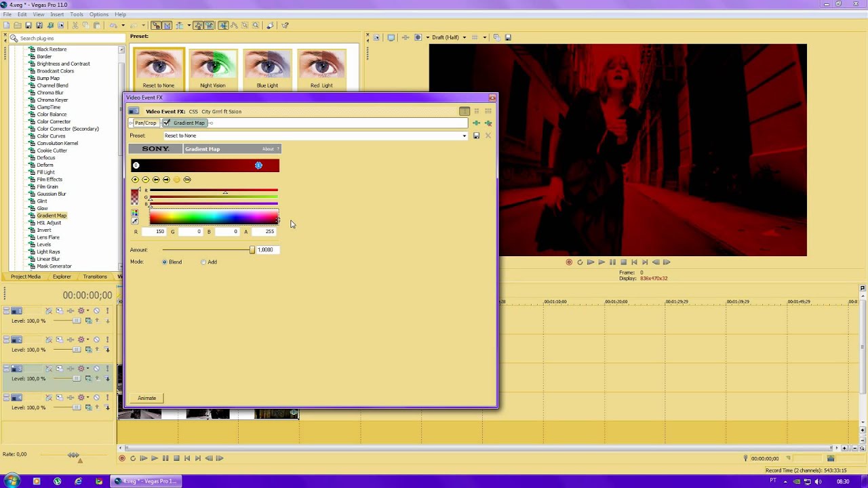This screenshot has width=868, height=488.
Task: Open Track Motion on track 2
Action: point(59,340)
